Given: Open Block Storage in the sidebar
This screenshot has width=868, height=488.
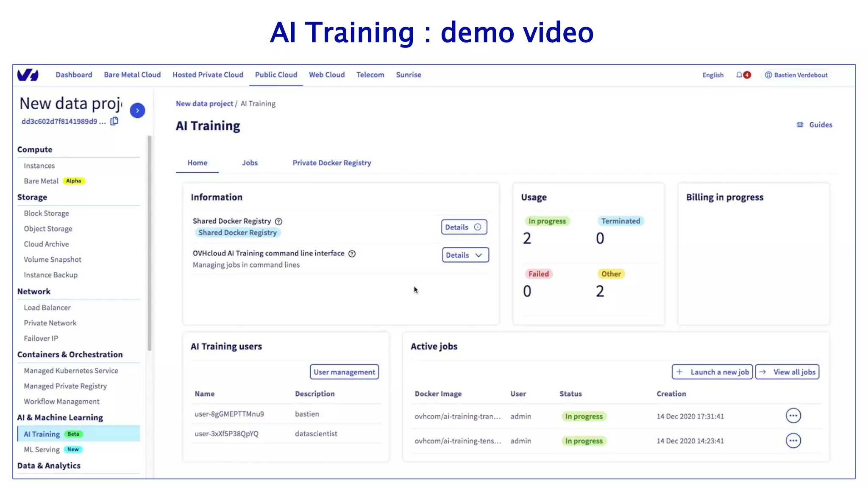Looking at the screenshot, I should [x=46, y=213].
